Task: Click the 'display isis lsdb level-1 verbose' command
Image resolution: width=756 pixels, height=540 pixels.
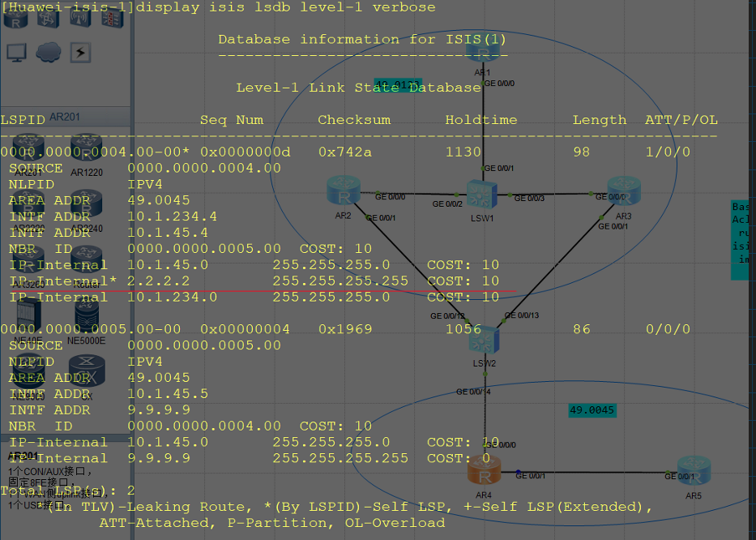Action: 286,8
